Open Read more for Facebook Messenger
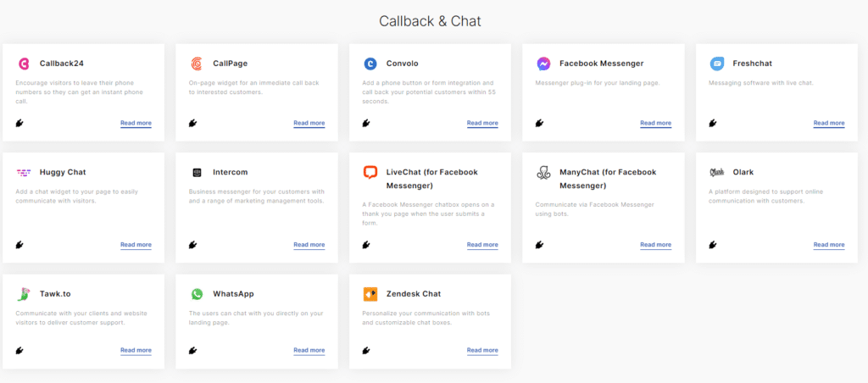This screenshot has width=868, height=383. pos(655,123)
